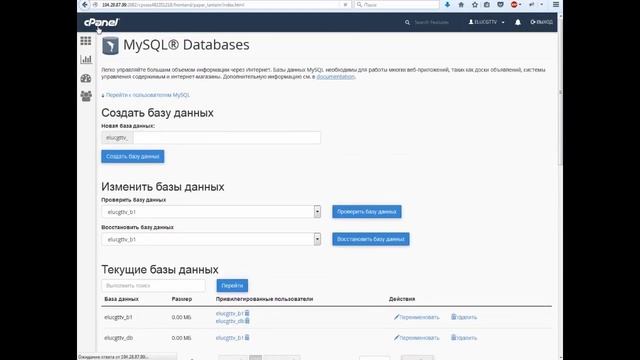Viewport: 640px width, 360px height.
Task: Click the search magnifier in cPanel header
Action: coord(407,22)
